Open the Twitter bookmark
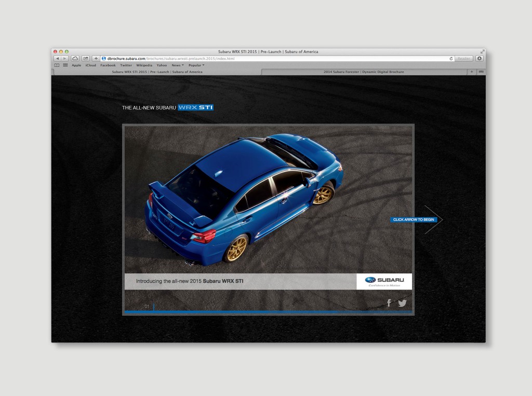532x396 pixels. [126, 65]
